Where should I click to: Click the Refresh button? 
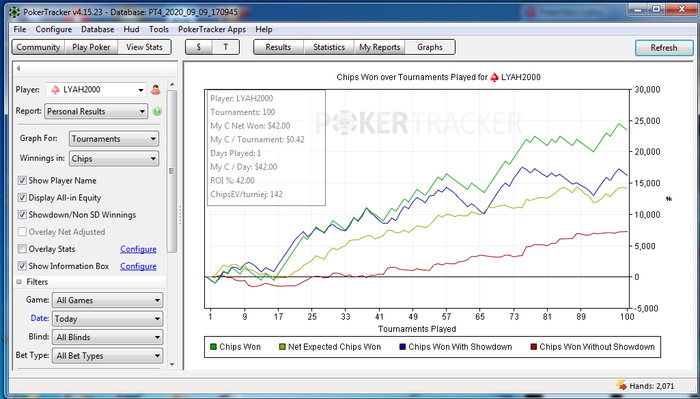(x=664, y=48)
